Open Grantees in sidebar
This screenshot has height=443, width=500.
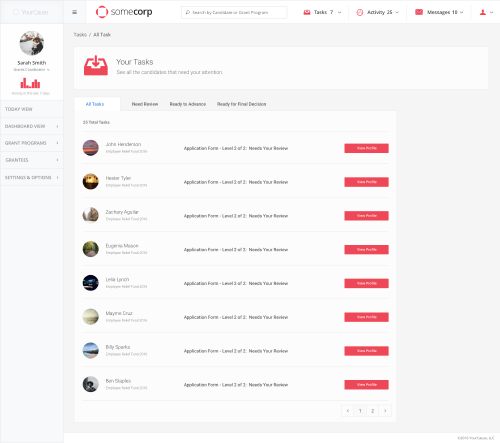[x=32, y=160]
